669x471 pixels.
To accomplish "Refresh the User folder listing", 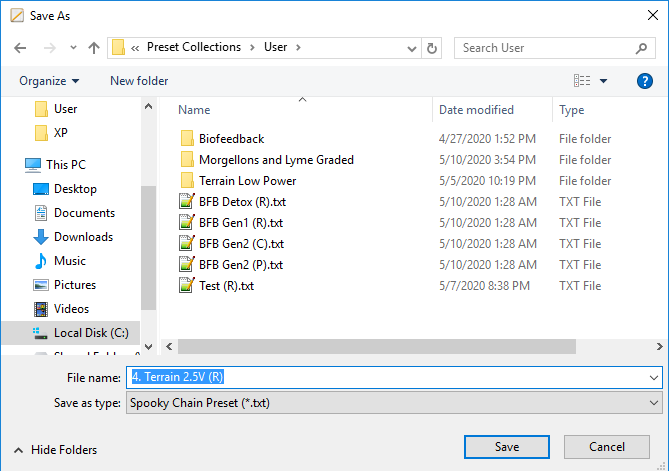I will point(432,47).
